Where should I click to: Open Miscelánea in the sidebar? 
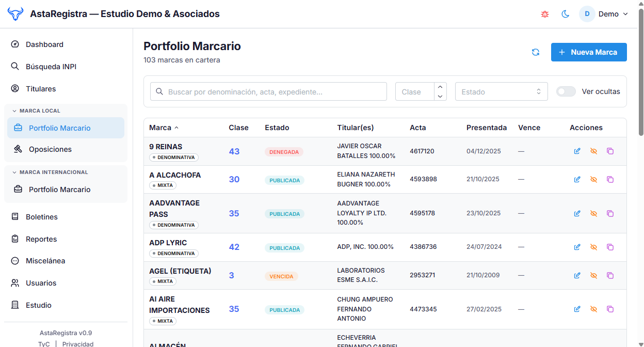click(x=66, y=261)
